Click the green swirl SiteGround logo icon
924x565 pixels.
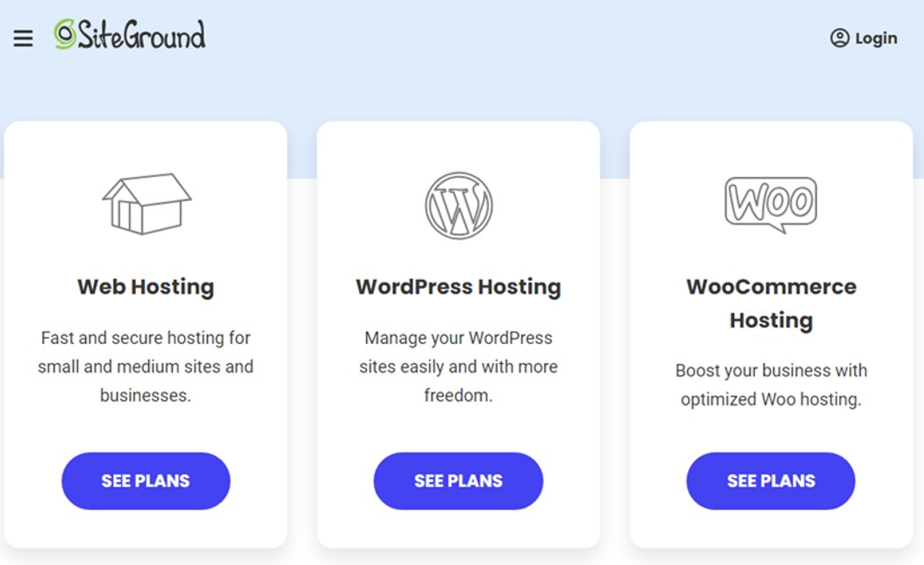[65, 35]
